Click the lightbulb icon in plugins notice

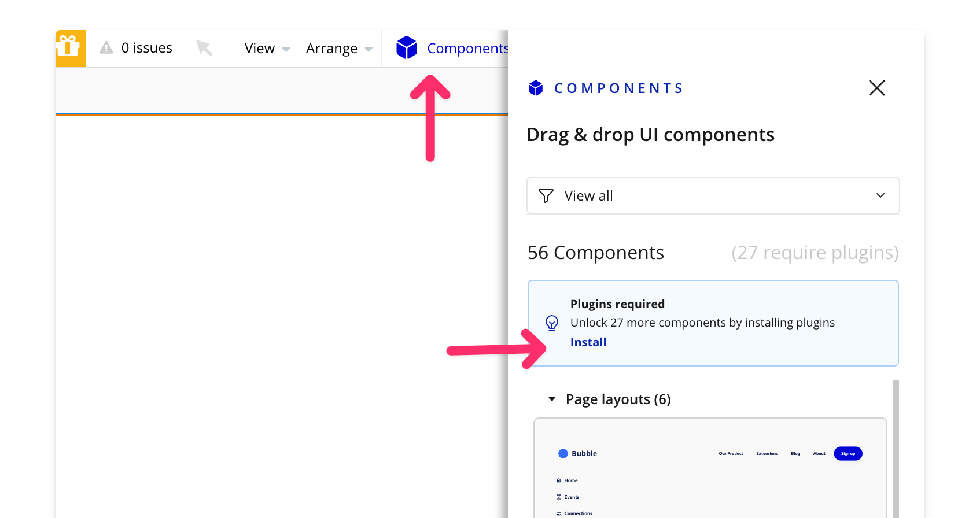tap(552, 323)
